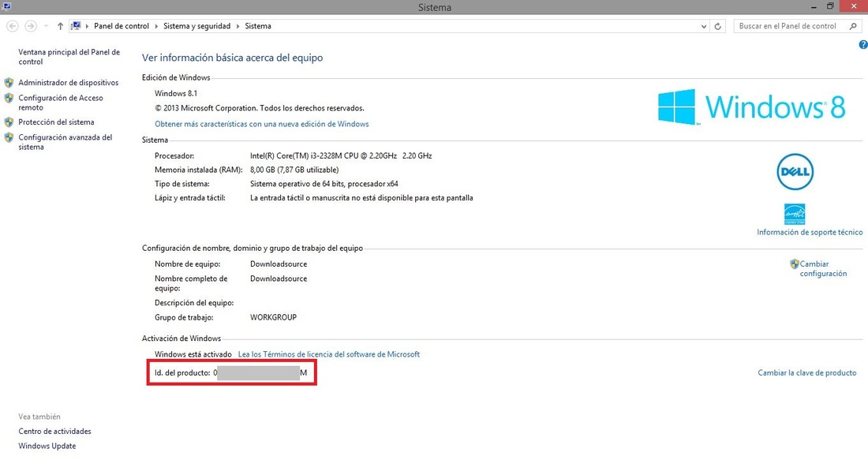Click shield icon beside Protección del sistema
This screenshot has height=460, width=868.
[9, 122]
